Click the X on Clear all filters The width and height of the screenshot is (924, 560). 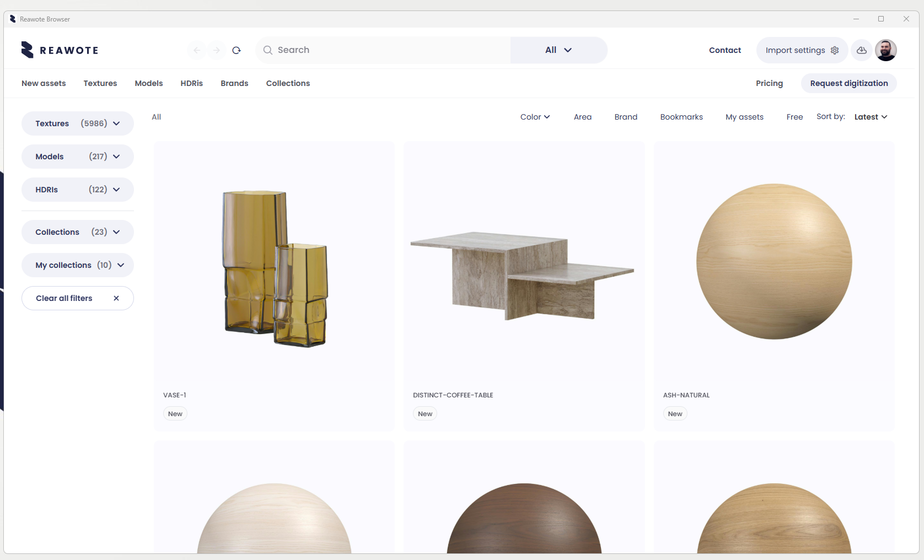[116, 298]
